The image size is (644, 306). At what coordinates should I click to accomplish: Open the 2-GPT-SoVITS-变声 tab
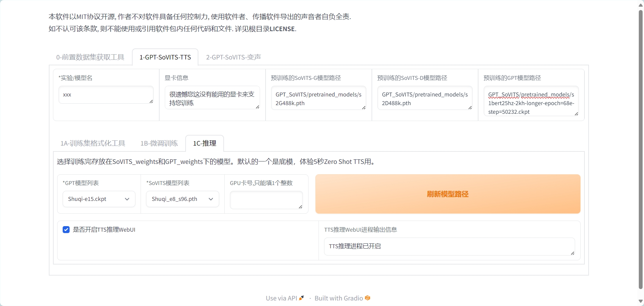(233, 57)
